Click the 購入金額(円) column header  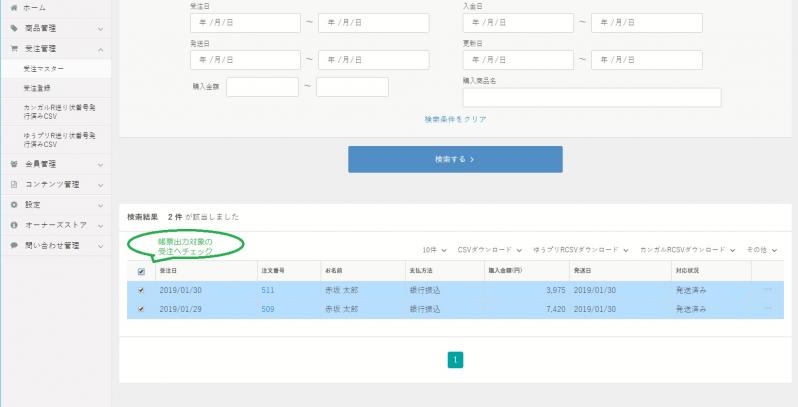[x=505, y=271]
